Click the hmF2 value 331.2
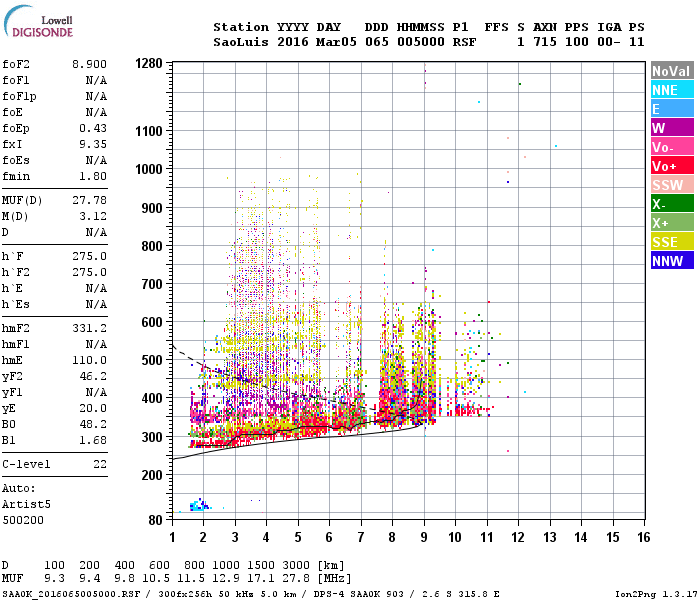Image resolution: width=700 pixels, height=600 pixels. click(89, 329)
